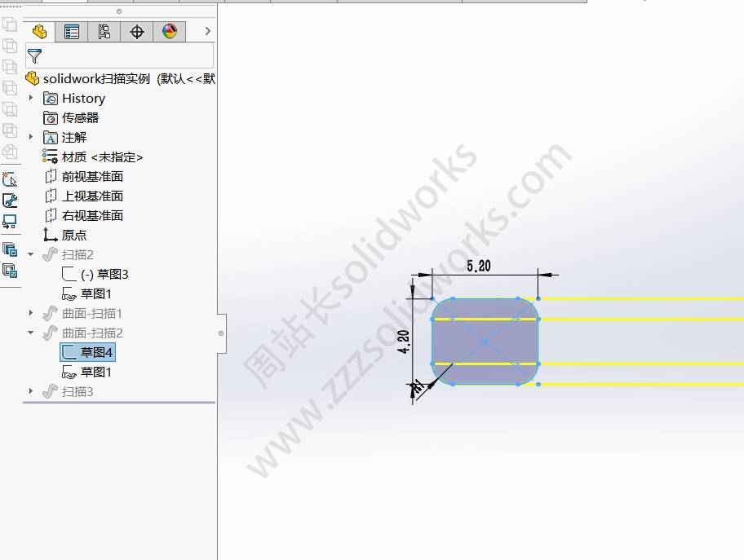Show more manager tabs with arrow
This screenshot has width=744, height=560.
click(207, 31)
